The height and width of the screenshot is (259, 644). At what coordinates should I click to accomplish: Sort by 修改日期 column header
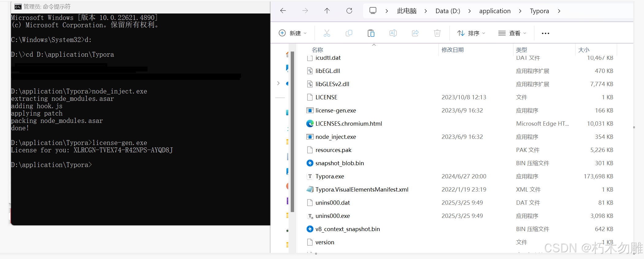click(x=452, y=50)
